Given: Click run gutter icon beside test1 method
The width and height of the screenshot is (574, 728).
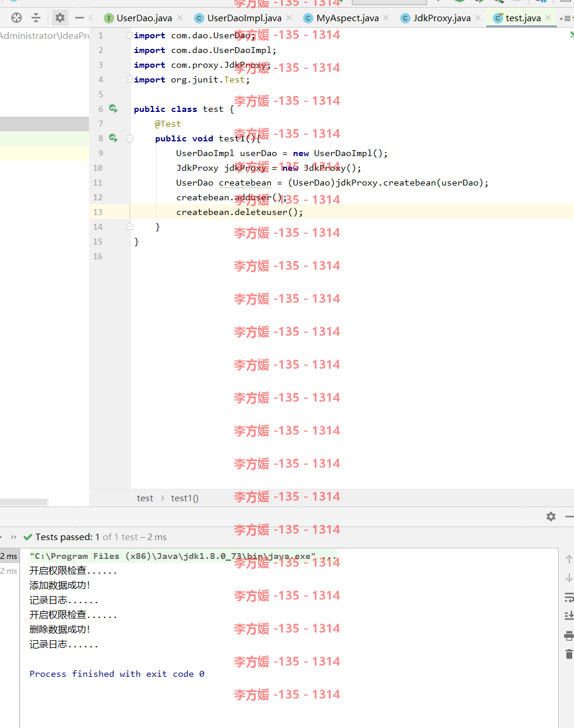Looking at the screenshot, I should [x=113, y=138].
